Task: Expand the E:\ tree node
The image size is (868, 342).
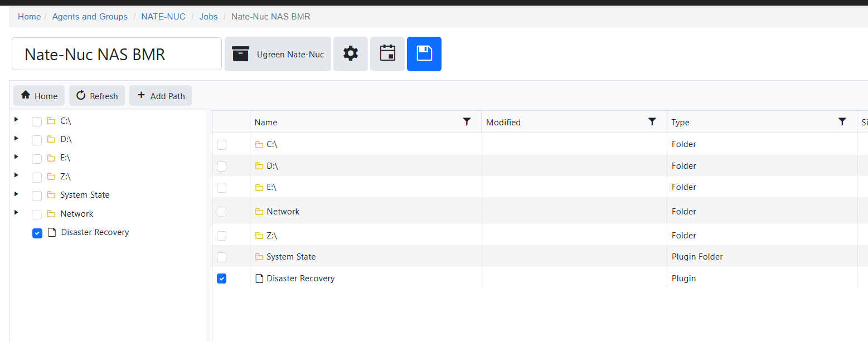Action: tap(16, 157)
